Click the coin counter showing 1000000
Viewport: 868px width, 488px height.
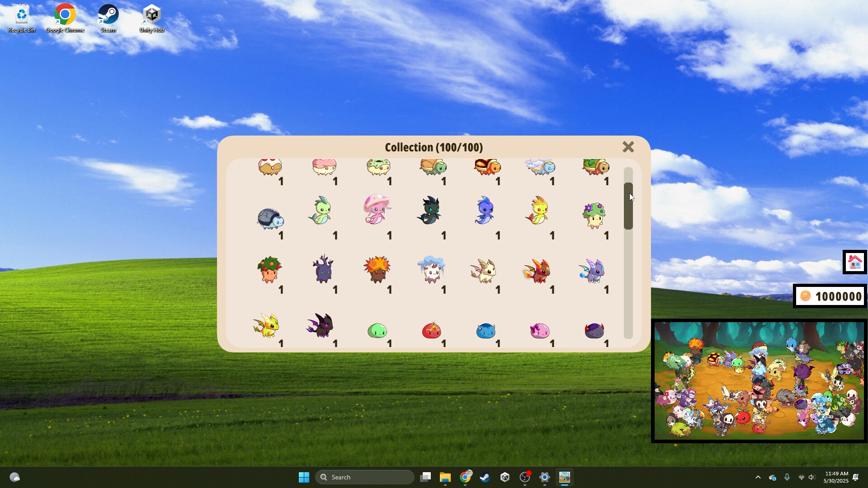830,296
